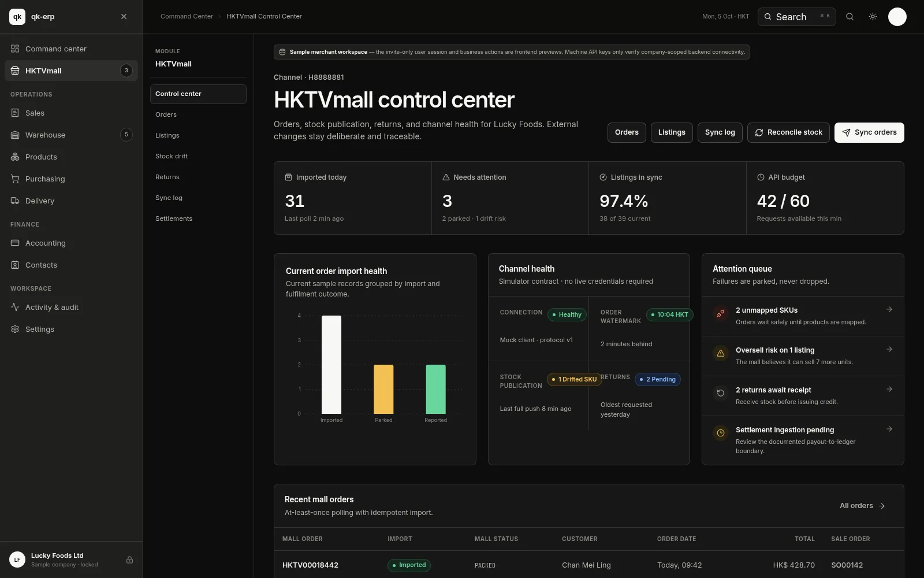Click the magnifier icon in top bar
Screen dimensions: 924x578
click(850, 17)
